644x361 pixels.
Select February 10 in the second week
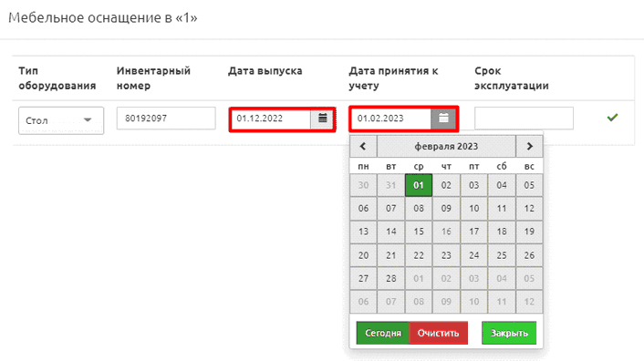point(474,209)
